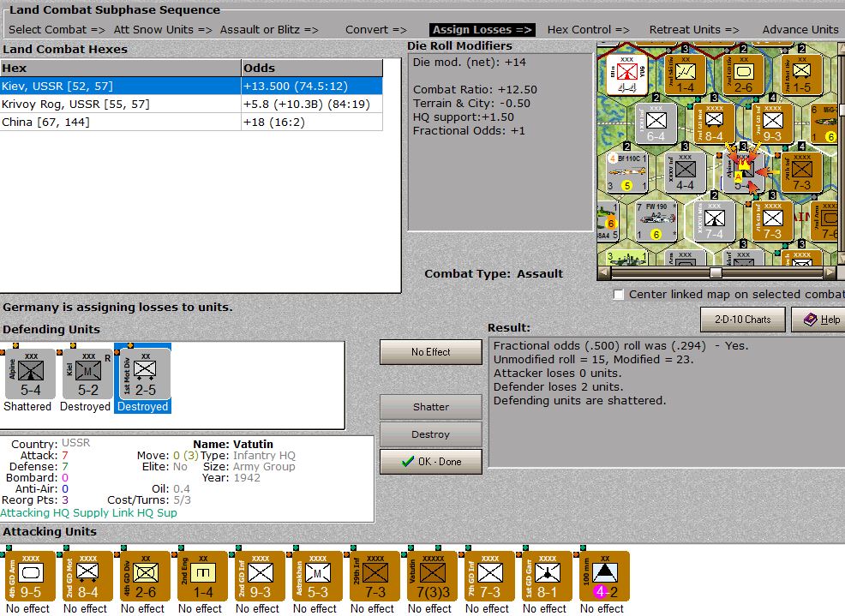Select the 4th GD Div 2-6 attacking unit
The height and width of the screenshot is (616, 845).
click(145, 575)
